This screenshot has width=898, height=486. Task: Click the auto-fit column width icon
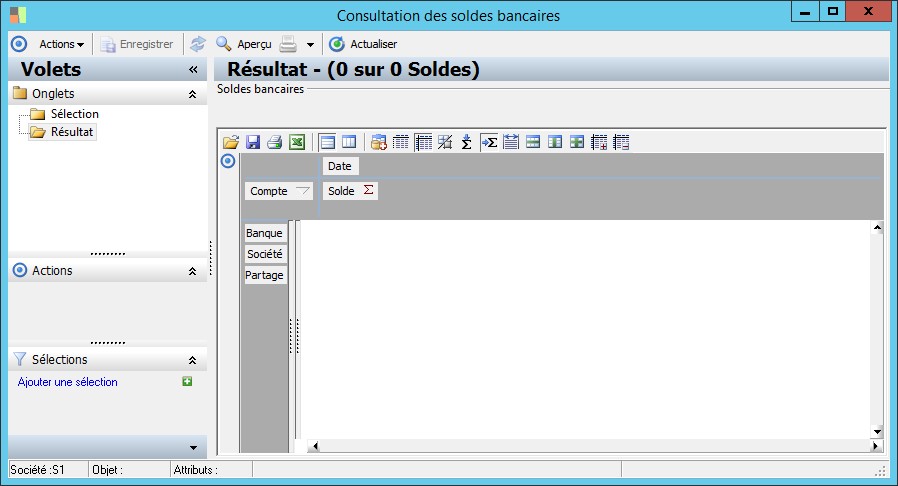[x=511, y=142]
